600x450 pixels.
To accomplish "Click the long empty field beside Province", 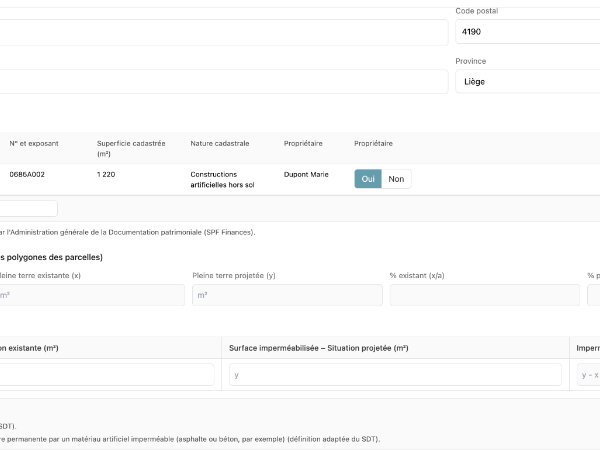I will click(224, 82).
